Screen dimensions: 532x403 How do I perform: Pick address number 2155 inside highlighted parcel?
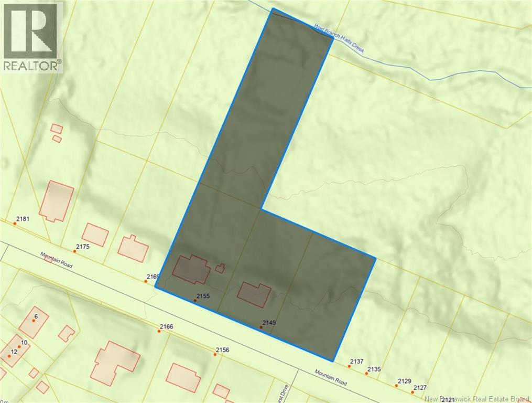tap(203, 296)
